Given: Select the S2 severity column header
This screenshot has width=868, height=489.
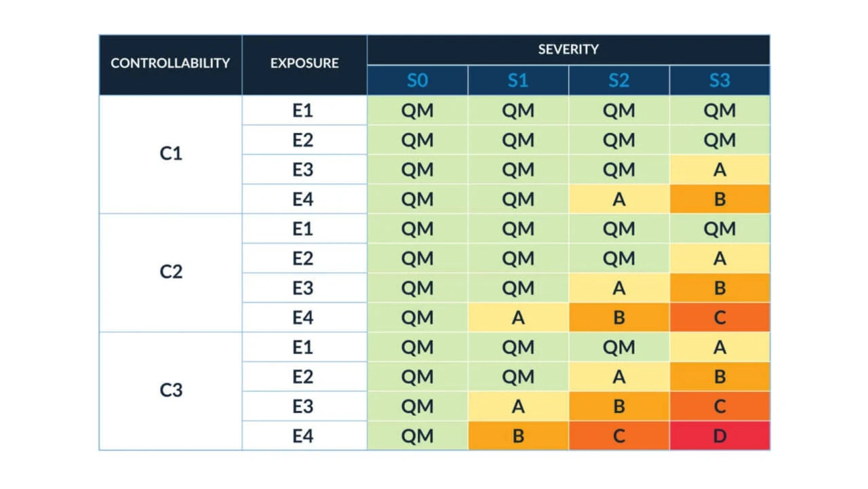Looking at the screenshot, I should (618, 81).
